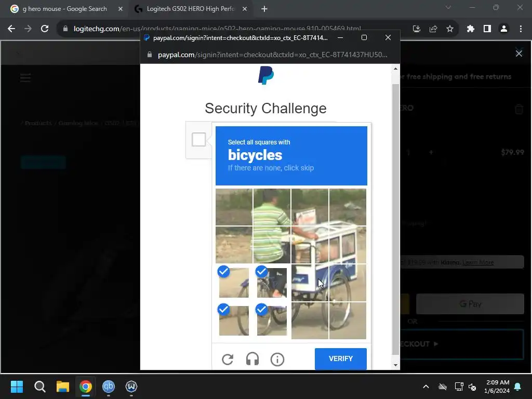Click the network display tray icon
Image resolution: width=532 pixels, height=399 pixels.
pyautogui.click(x=459, y=387)
